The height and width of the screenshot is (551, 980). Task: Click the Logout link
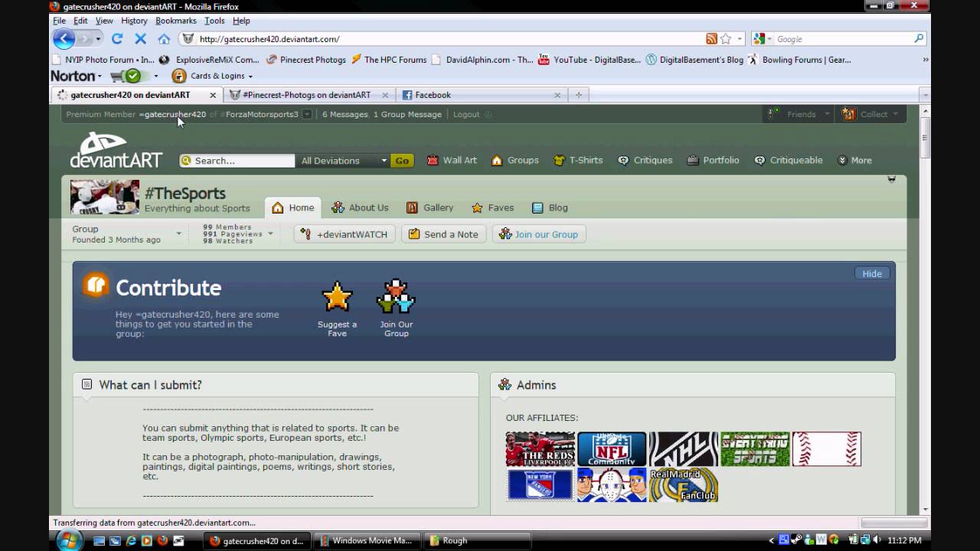(466, 114)
